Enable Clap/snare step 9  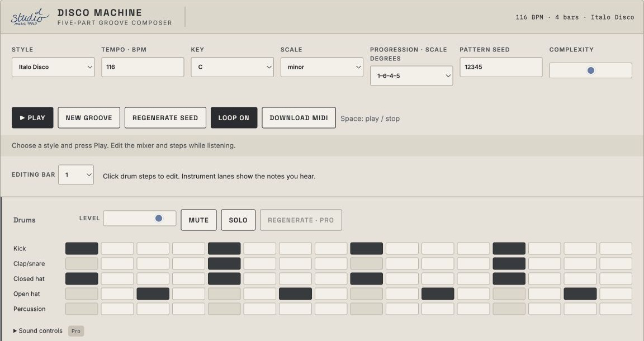click(x=366, y=264)
